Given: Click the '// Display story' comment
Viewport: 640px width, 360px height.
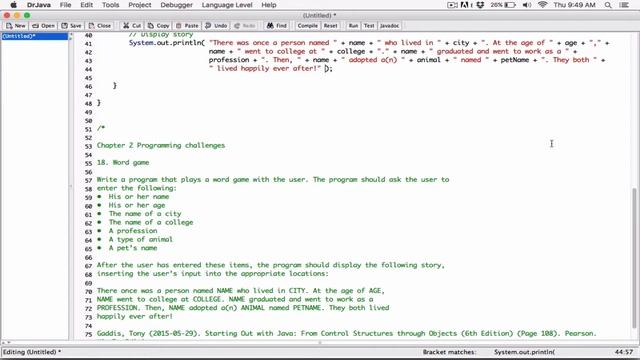Looking at the screenshot, I should (161, 35).
